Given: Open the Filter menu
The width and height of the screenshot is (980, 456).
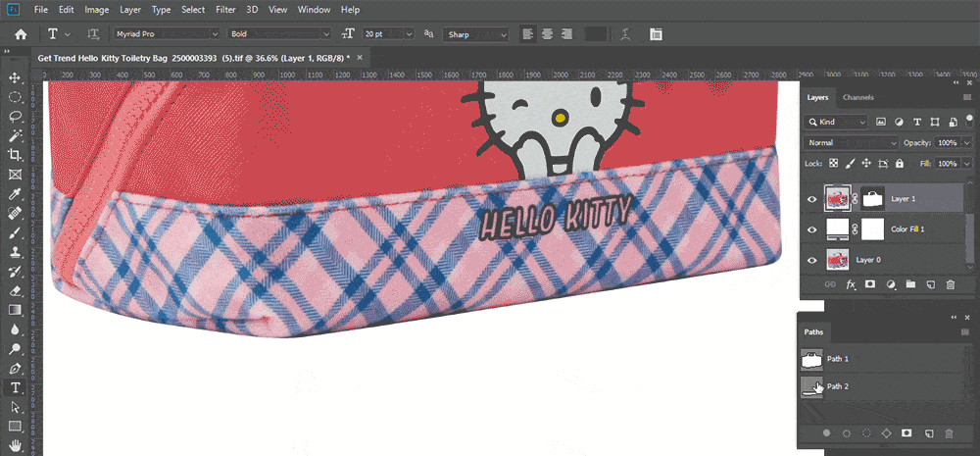Looking at the screenshot, I should 225,10.
